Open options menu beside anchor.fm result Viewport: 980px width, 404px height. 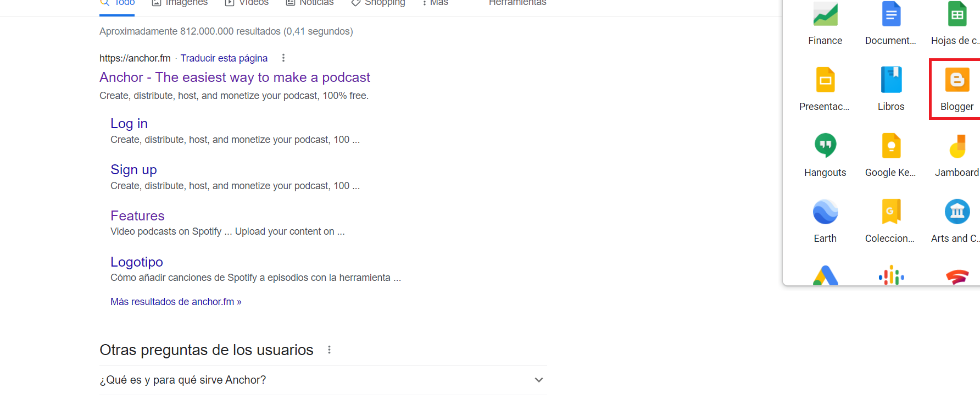[x=283, y=58]
